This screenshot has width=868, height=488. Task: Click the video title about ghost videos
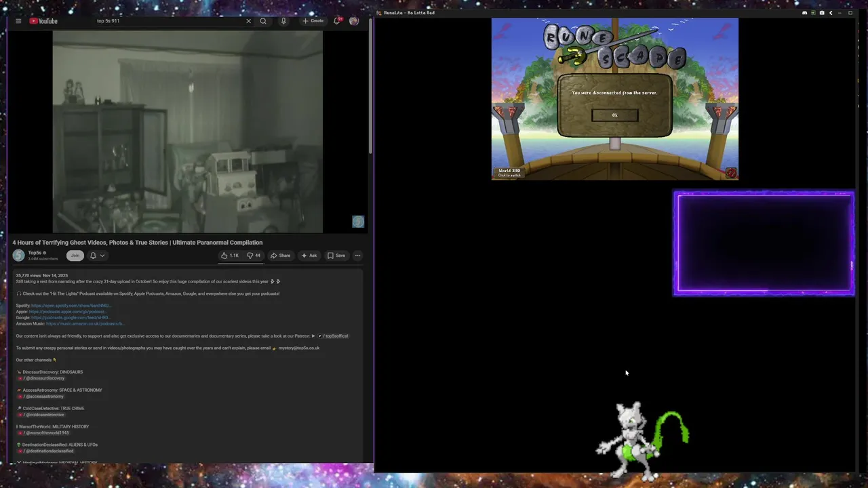point(138,243)
